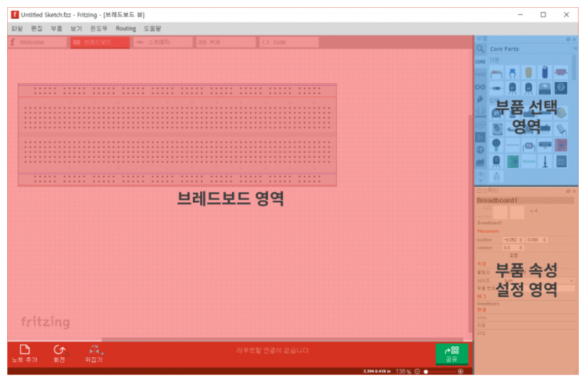Pick the blue ceramic capacitor part
Screen dimensions: 588x380
[512, 73]
